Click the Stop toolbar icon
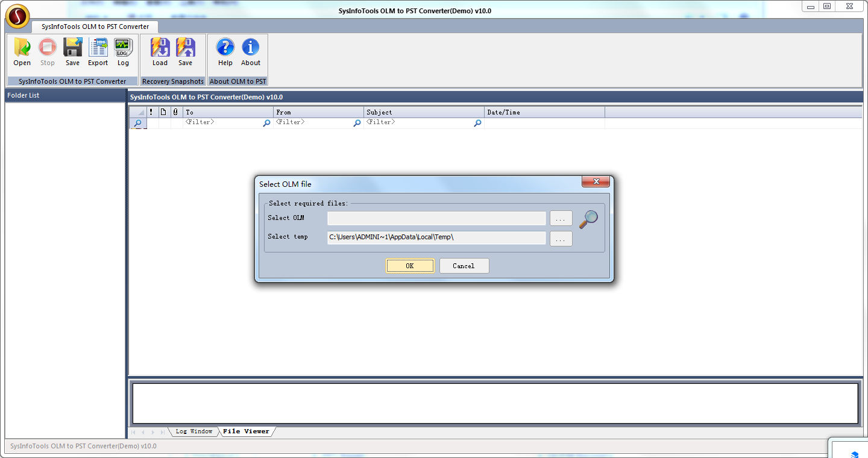This screenshot has height=458, width=868. tap(48, 52)
